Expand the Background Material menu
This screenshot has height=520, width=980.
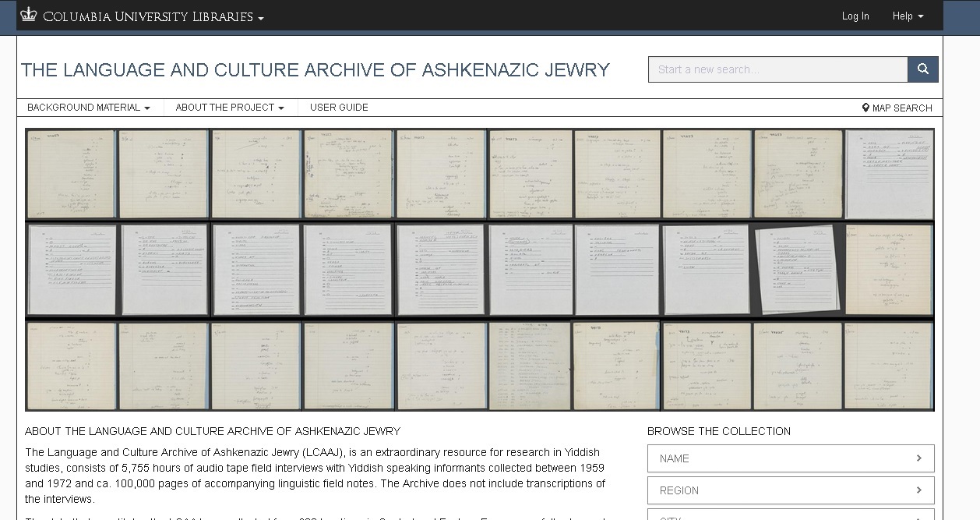[89, 108]
